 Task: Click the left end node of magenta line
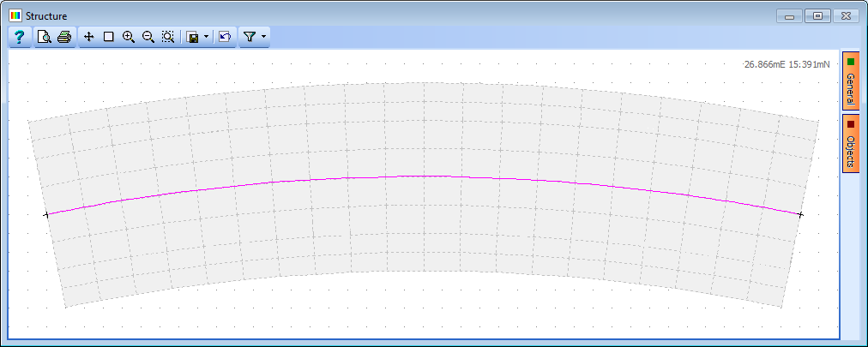[x=46, y=214]
